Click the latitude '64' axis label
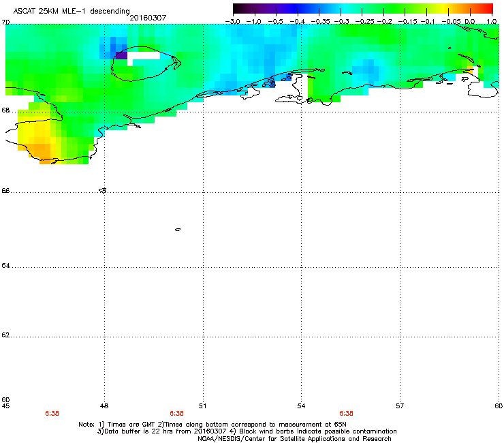Screen dimensions: 504x443 click(x=5, y=265)
